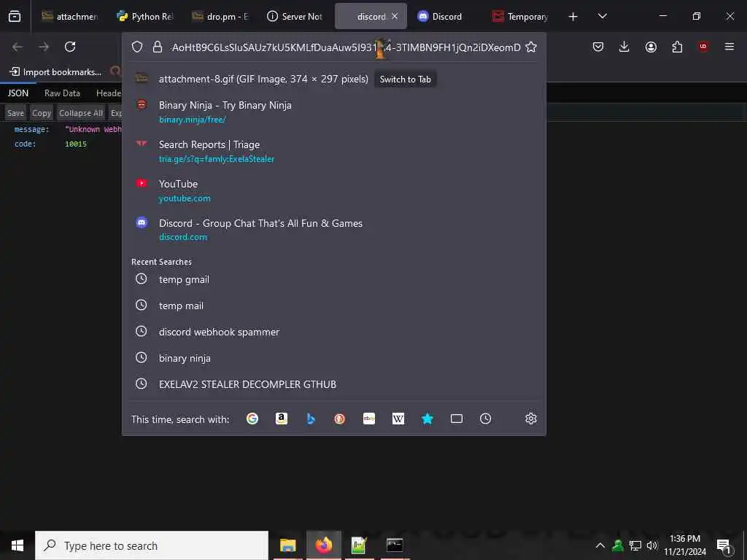The image size is (747, 560).
Task: Focus the URL address bar
Action: [x=346, y=47]
